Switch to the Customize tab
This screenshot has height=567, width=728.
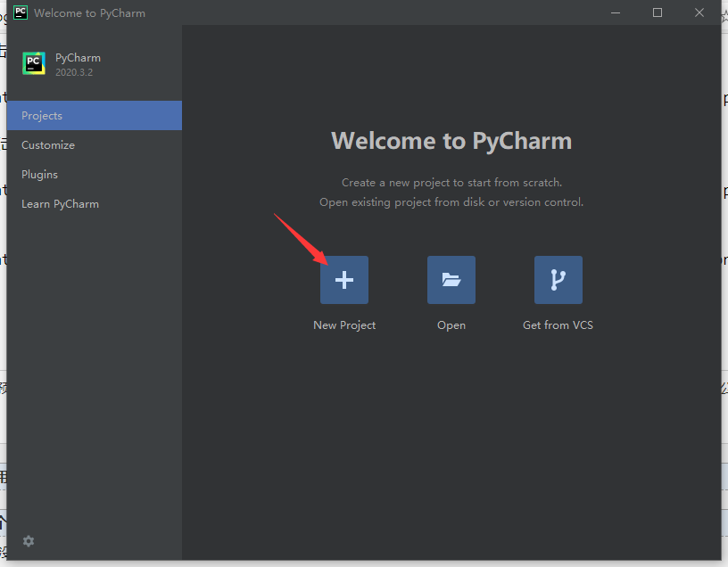(95, 144)
